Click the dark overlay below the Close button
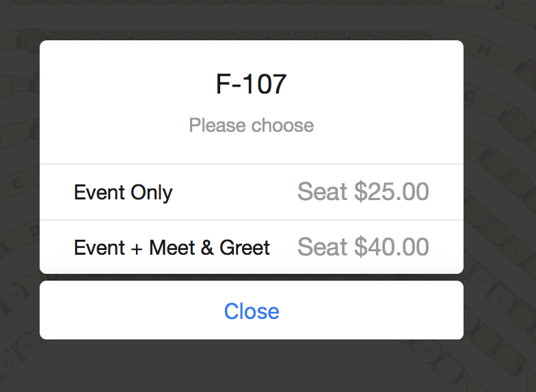Viewport: 536px width, 392px height. click(252, 365)
